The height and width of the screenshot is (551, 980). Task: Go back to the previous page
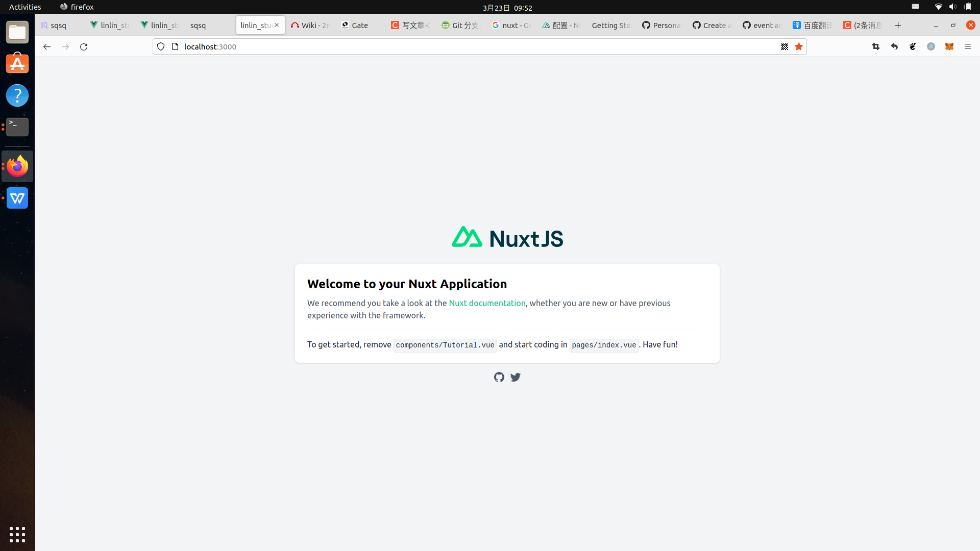click(47, 46)
